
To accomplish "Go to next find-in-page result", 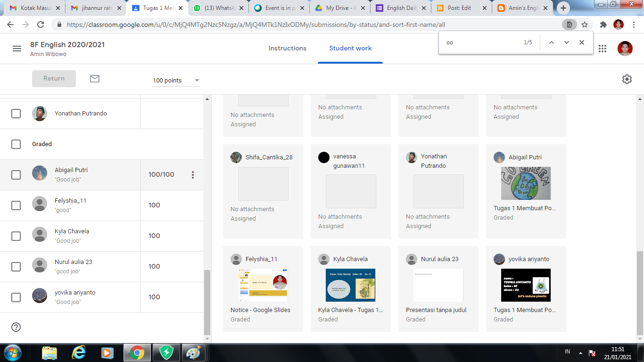I will [x=567, y=42].
